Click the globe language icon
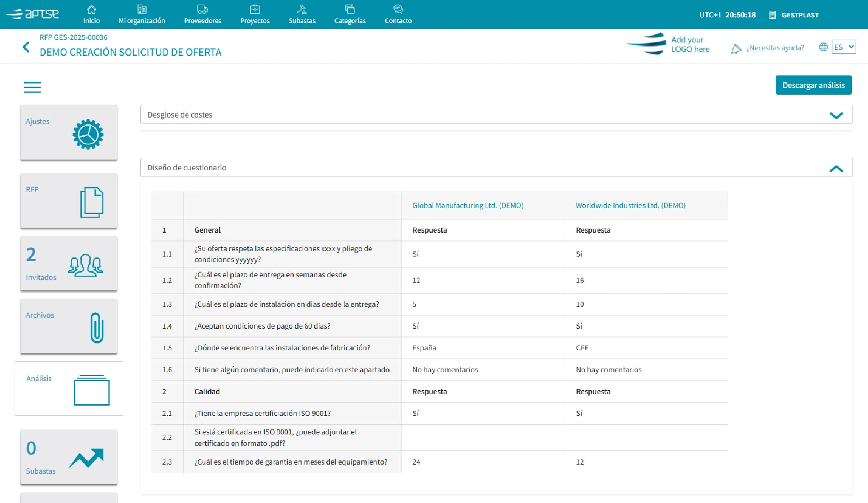The width and height of the screenshot is (868, 503). coord(823,47)
